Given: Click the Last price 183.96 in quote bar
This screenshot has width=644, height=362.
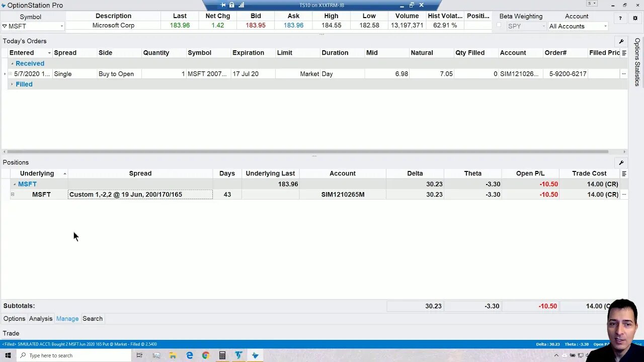Looking at the screenshot, I should (180, 25).
